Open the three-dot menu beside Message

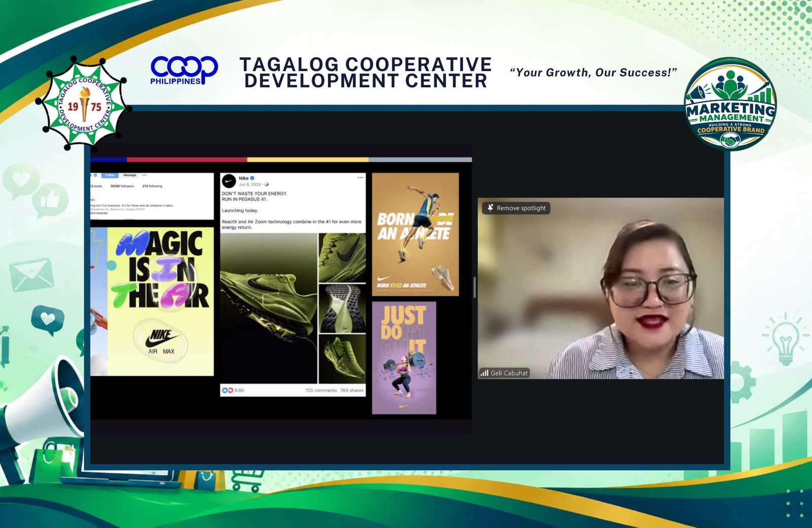click(145, 175)
